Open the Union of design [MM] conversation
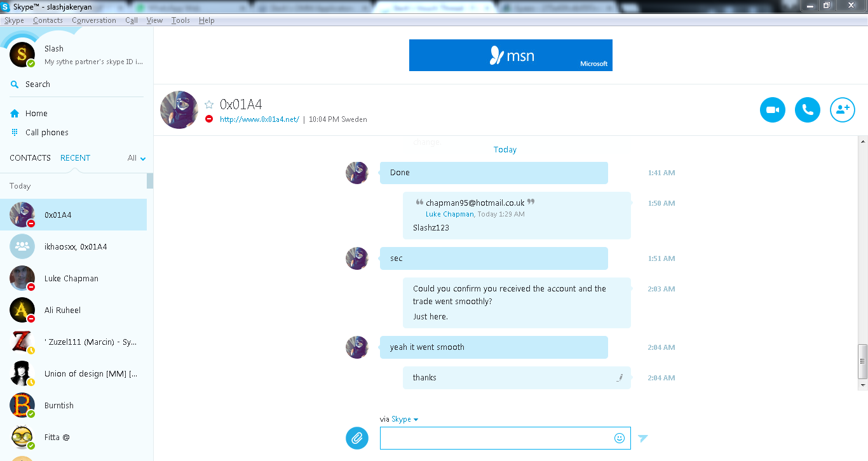 click(73, 373)
